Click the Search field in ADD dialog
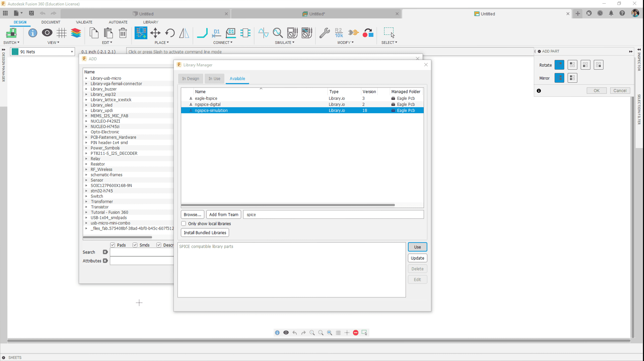 [x=142, y=252]
